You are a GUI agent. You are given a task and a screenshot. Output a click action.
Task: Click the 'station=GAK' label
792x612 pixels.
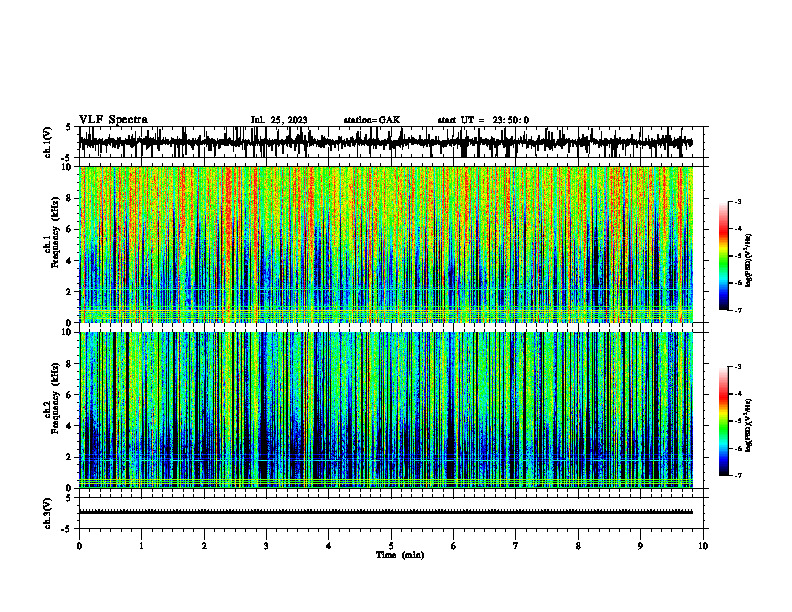pyautogui.click(x=372, y=120)
